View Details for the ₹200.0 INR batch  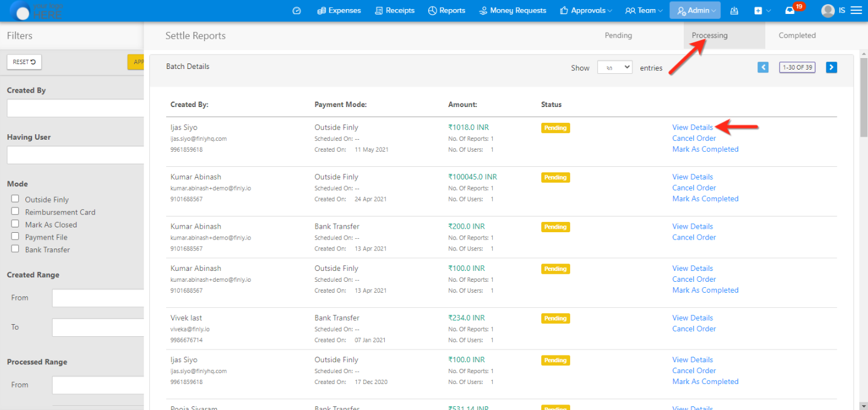click(x=693, y=227)
